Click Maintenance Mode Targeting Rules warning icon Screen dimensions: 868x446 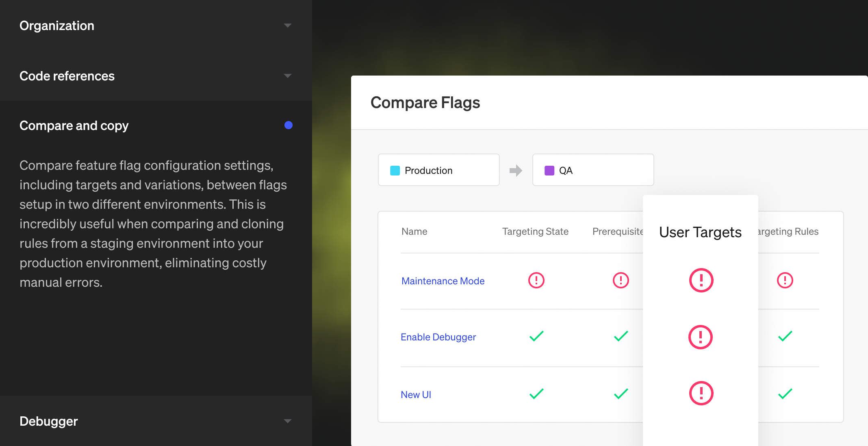(x=785, y=280)
